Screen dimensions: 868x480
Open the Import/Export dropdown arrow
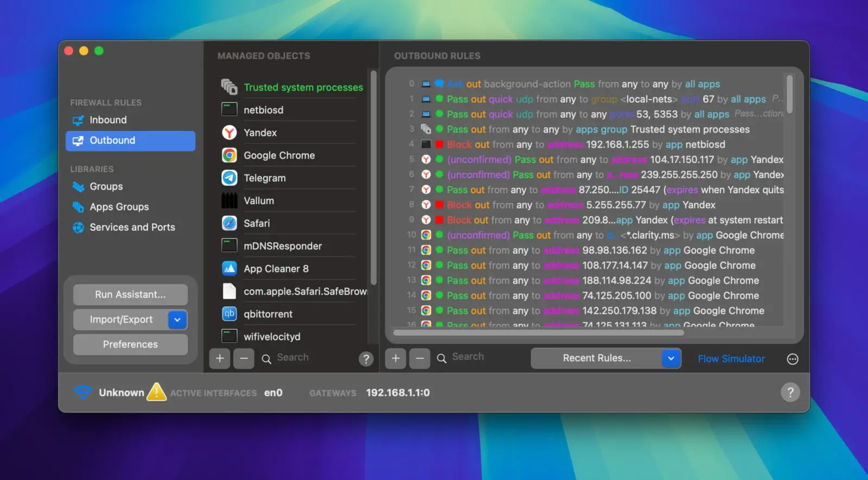[177, 320]
